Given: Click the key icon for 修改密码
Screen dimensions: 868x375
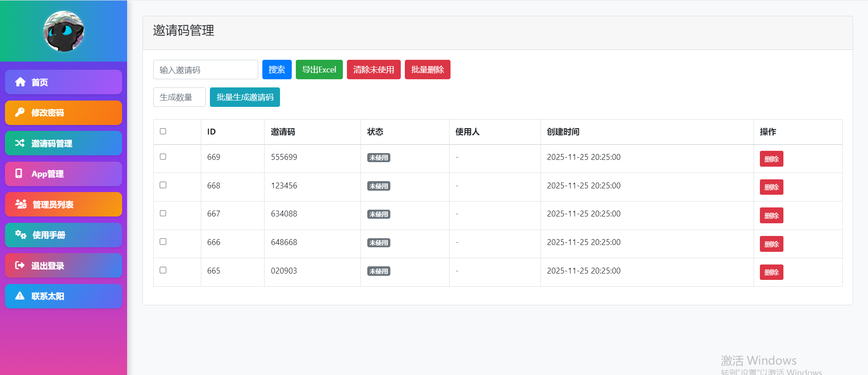Looking at the screenshot, I should 20,112.
